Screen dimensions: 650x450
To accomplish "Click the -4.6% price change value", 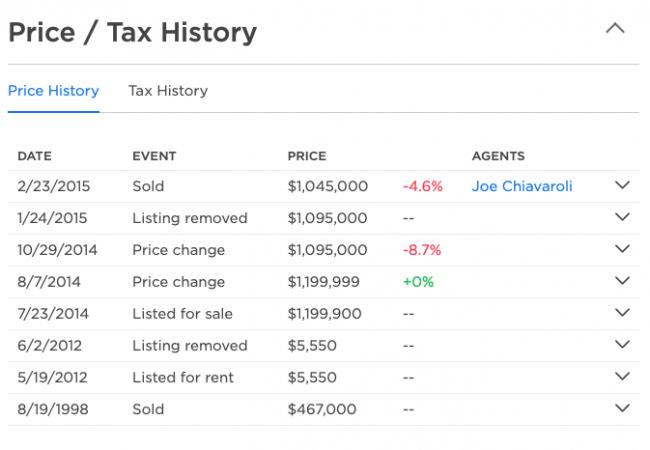I will coord(421,186).
